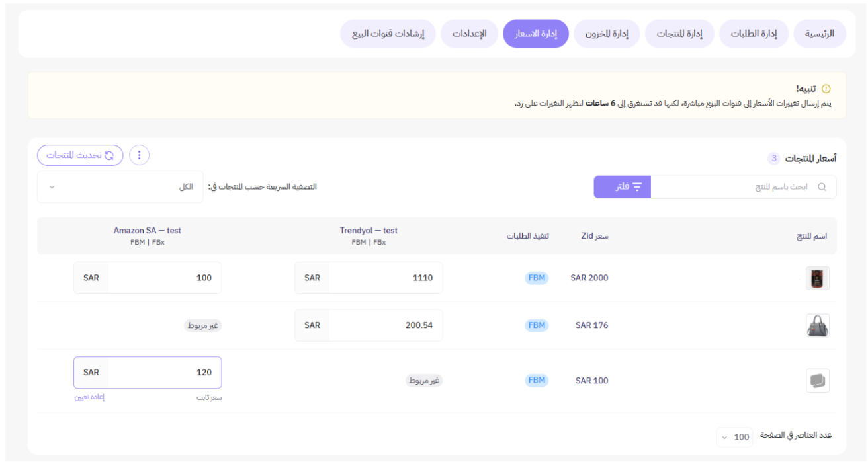Open the handbag product thumbnail
This screenshot has height=464, width=868.
coord(818,325)
